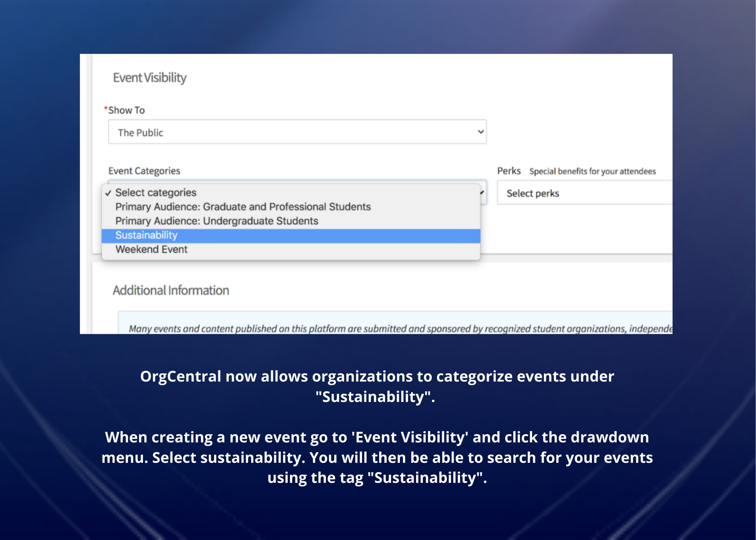Screen dimensions: 756x540
Task: Click 'The Public' selected value text
Action: coord(140,133)
